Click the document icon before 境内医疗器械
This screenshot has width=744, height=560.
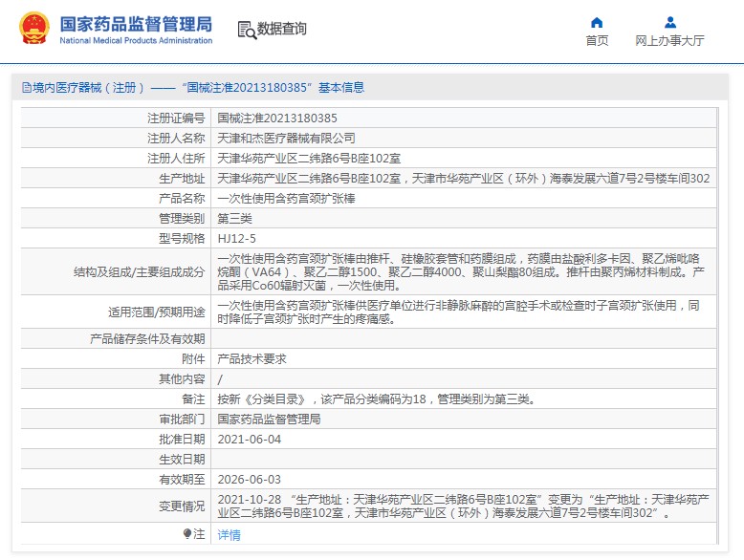coord(27,87)
